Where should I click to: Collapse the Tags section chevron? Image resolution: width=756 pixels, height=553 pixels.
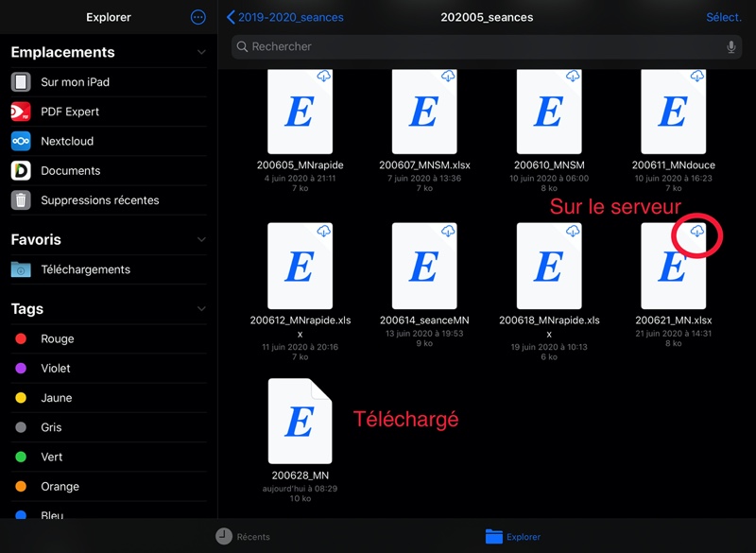click(x=200, y=309)
